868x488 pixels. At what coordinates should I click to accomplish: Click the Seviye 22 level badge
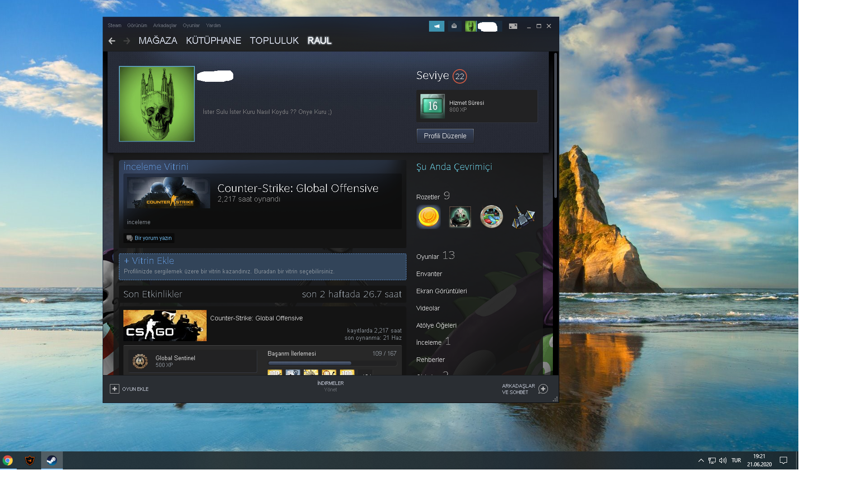tap(460, 76)
